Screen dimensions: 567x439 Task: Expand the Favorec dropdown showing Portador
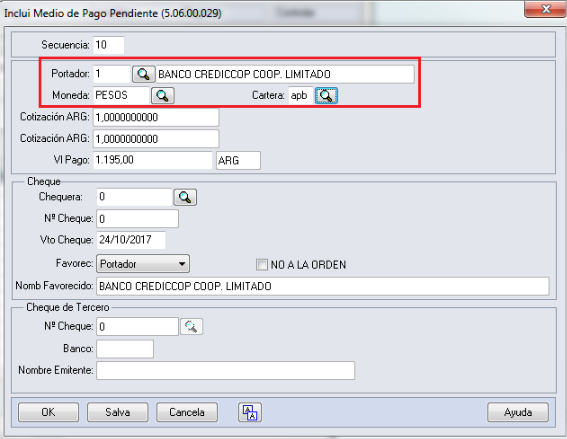coord(143,264)
